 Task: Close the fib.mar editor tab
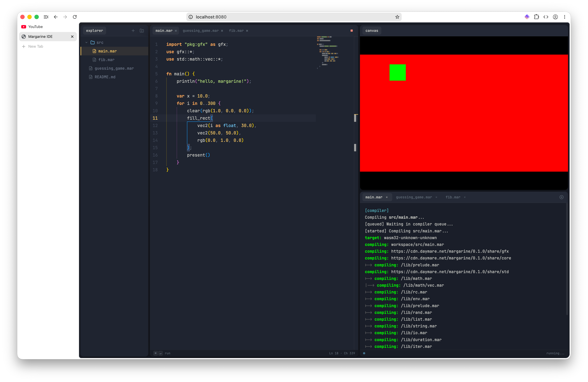[247, 31]
